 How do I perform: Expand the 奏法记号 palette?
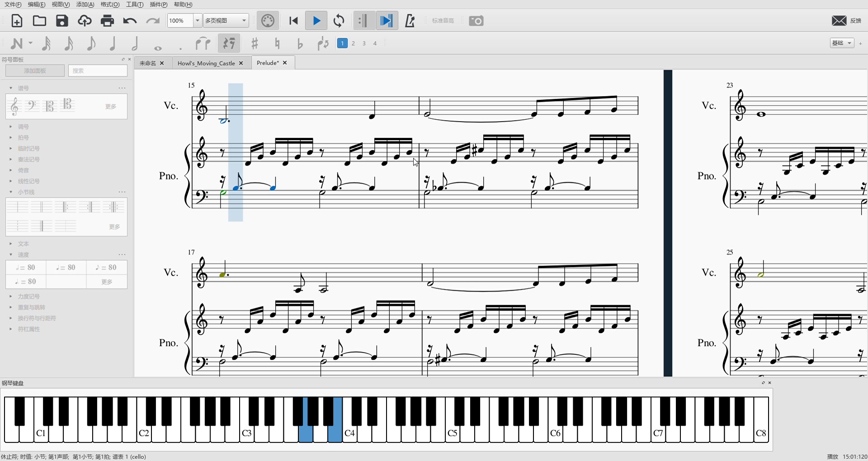pyautogui.click(x=28, y=160)
